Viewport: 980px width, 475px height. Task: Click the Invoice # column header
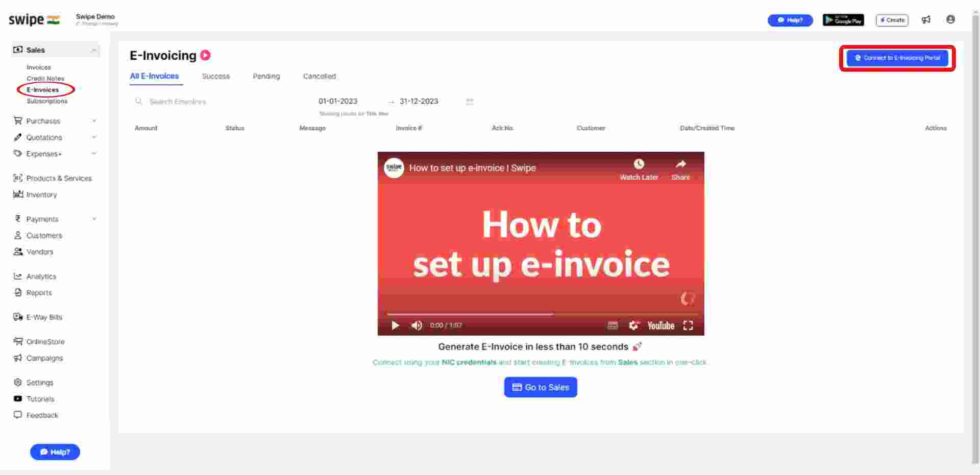pos(409,128)
